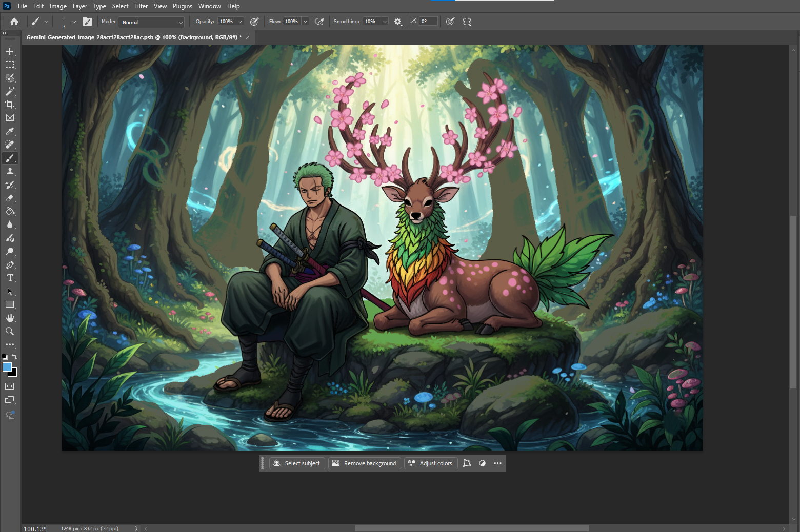Select the Smudge tool
The width and height of the screenshot is (800, 532).
[10, 238]
